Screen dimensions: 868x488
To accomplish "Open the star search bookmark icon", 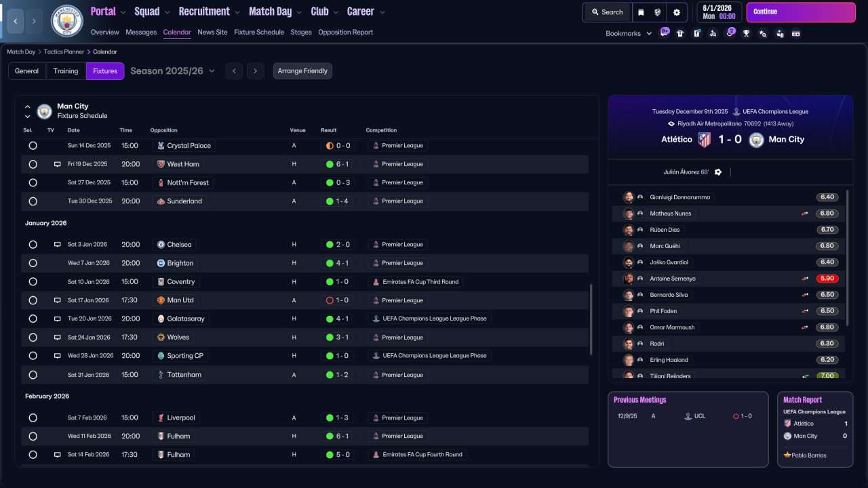I will tap(763, 33).
